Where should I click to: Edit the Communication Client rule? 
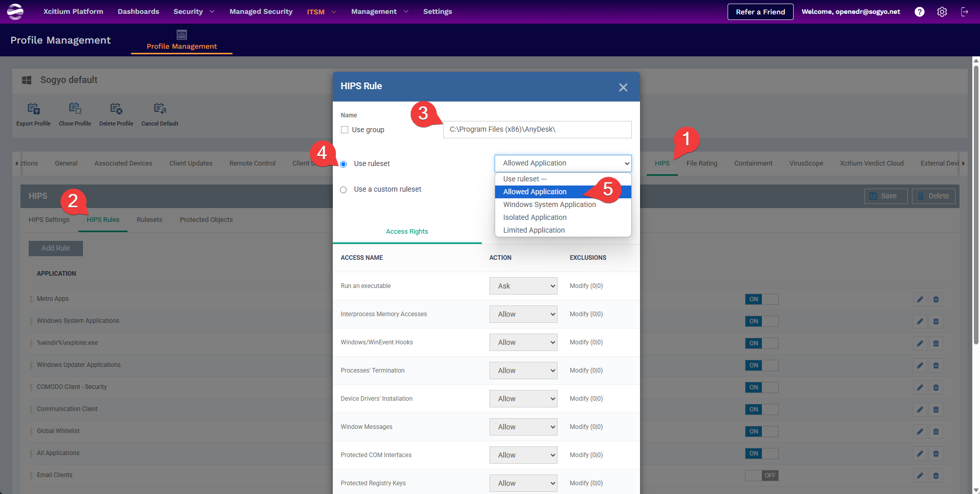tap(920, 409)
